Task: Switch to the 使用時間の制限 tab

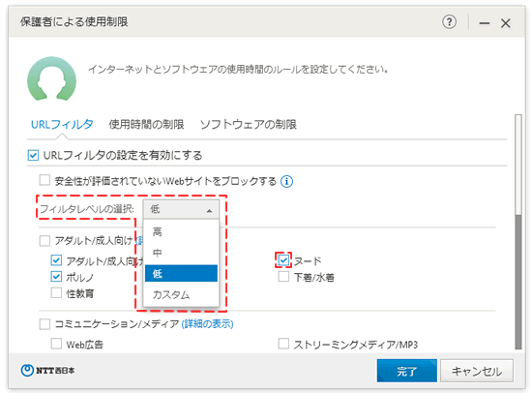Action: pos(146,124)
